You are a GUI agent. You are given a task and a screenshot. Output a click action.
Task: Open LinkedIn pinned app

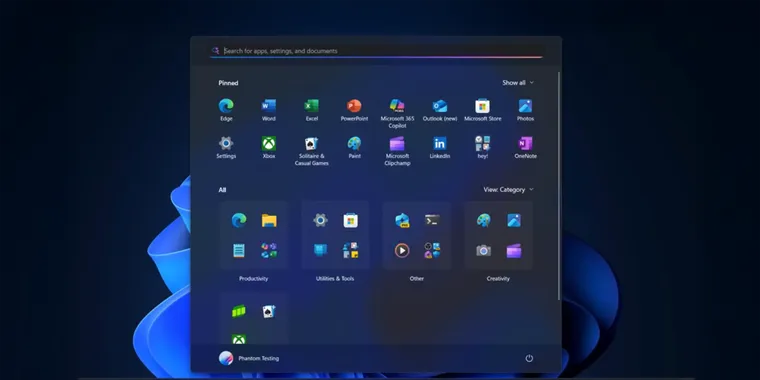click(440, 147)
